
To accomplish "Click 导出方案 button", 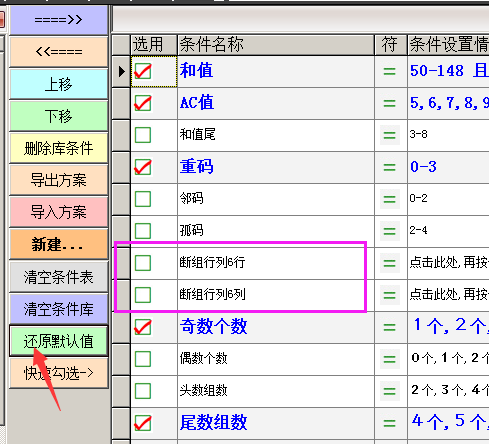I will (x=59, y=180).
